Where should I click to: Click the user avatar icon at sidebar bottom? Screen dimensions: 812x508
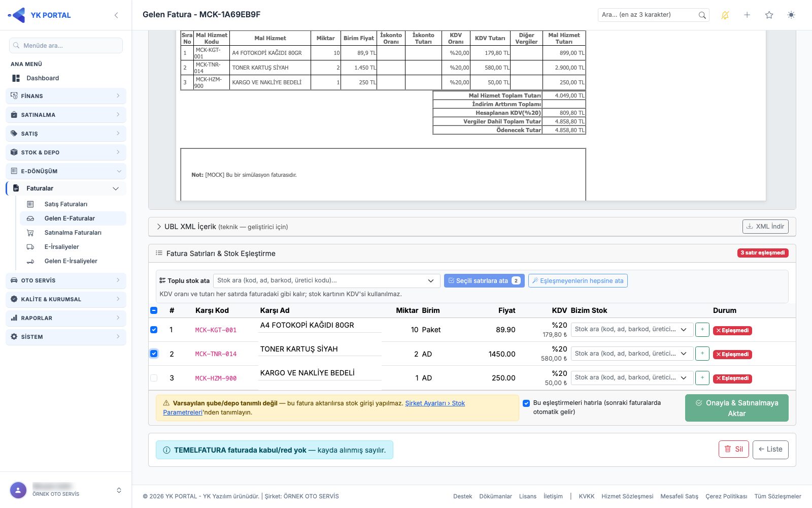coord(18,490)
